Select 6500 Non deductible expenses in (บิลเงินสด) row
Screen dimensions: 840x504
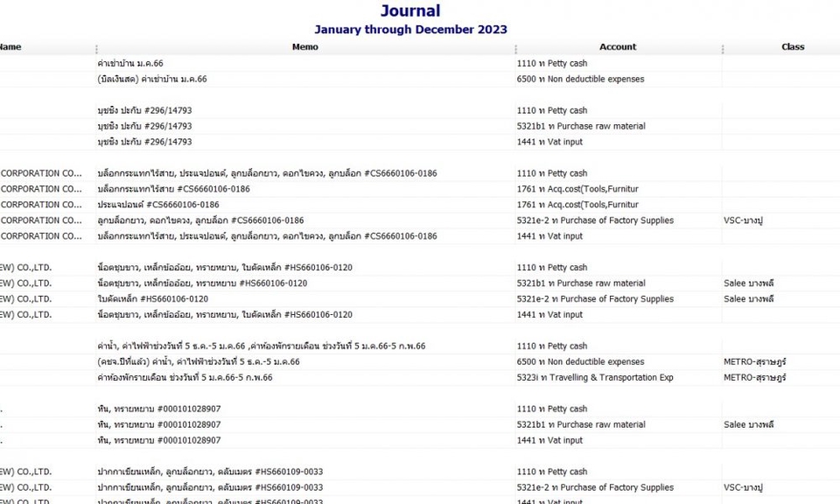(x=580, y=80)
